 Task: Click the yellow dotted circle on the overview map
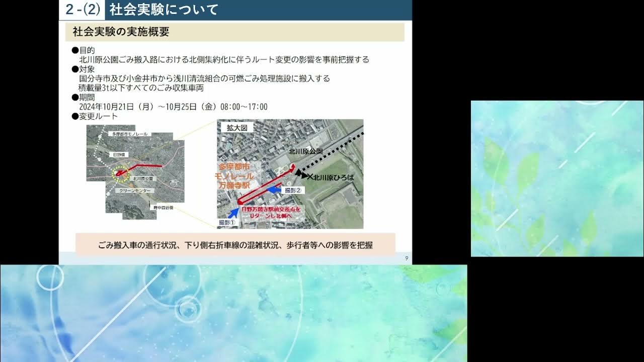pyautogui.click(x=120, y=173)
